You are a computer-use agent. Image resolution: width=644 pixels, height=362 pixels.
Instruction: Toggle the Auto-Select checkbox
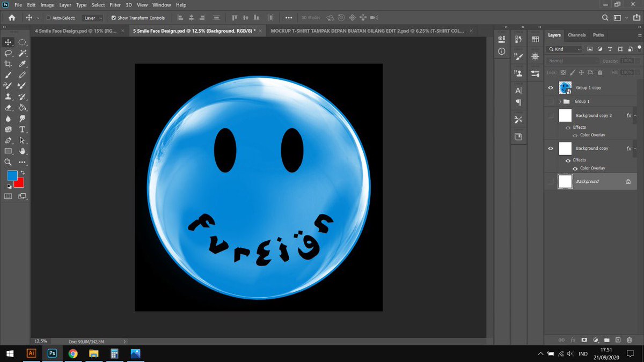48,18
